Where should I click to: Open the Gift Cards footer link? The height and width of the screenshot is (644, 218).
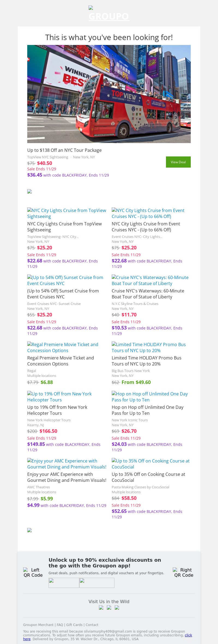point(74,625)
